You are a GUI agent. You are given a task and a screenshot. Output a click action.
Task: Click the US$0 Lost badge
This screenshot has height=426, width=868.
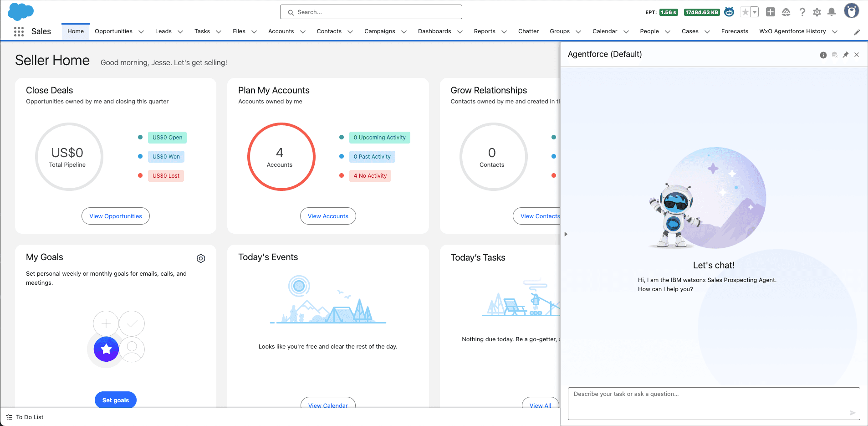pyautogui.click(x=166, y=176)
